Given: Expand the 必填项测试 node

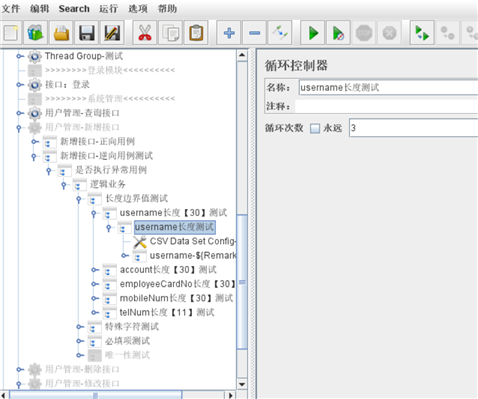Looking at the screenshot, I should tap(80, 341).
